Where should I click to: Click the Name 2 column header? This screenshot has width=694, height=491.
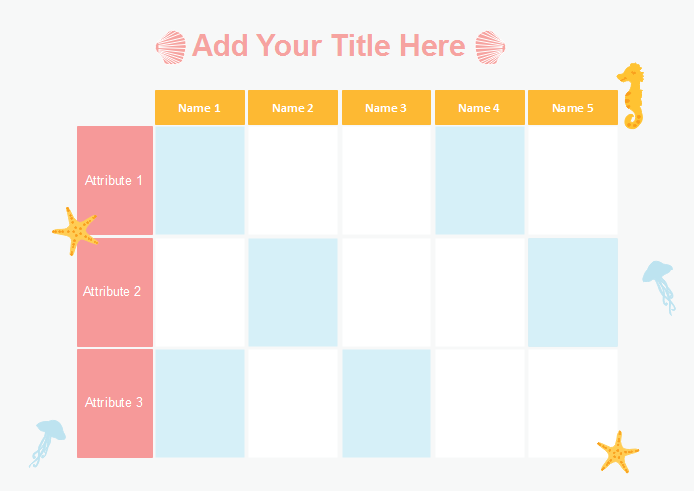point(293,108)
